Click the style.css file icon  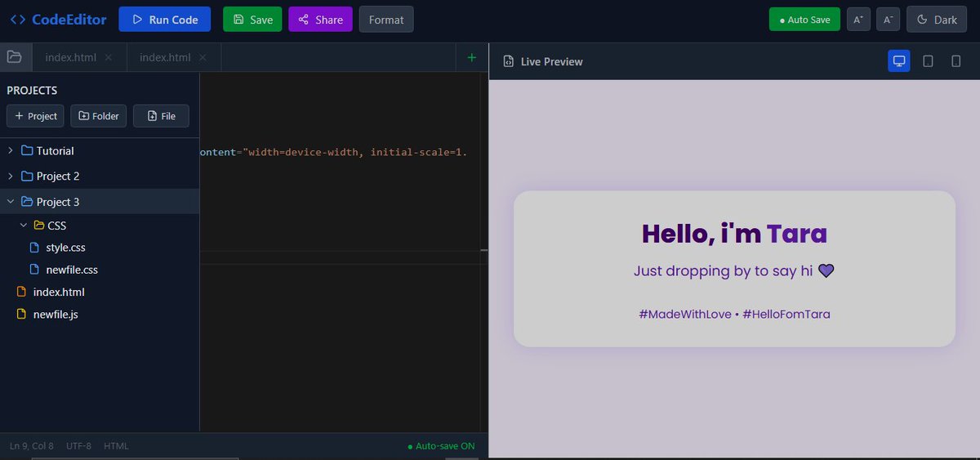pyautogui.click(x=34, y=248)
